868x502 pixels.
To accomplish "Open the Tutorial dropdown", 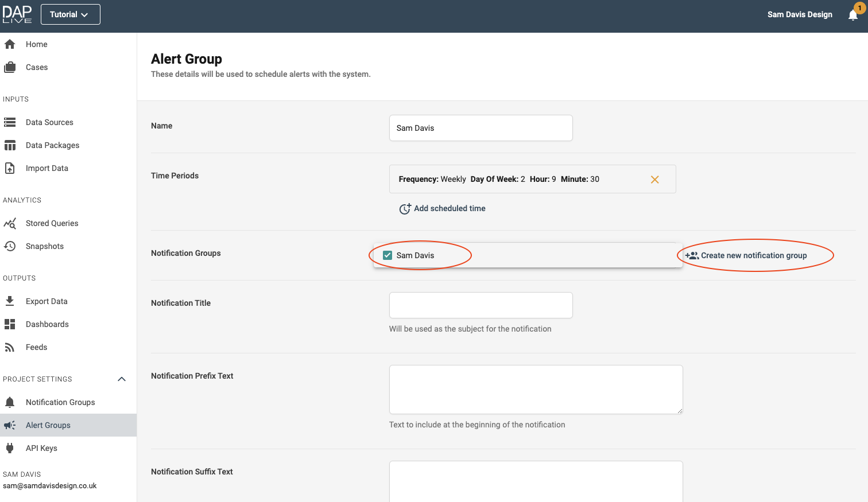I will [x=70, y=14].
